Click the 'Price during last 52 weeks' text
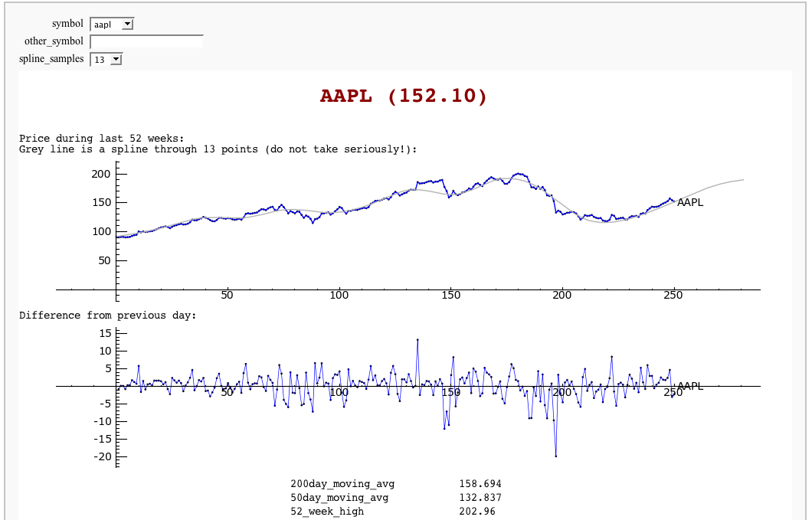Screen dimensions: 812x520 tap(102, 139)
